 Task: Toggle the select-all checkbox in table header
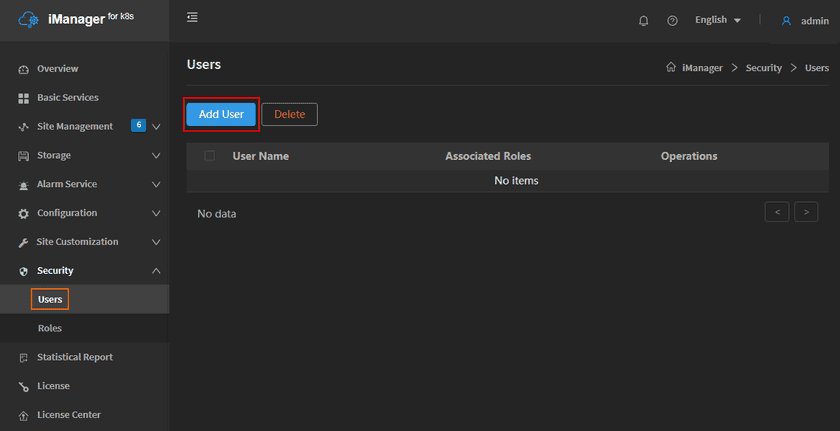[x=209, y=156]
